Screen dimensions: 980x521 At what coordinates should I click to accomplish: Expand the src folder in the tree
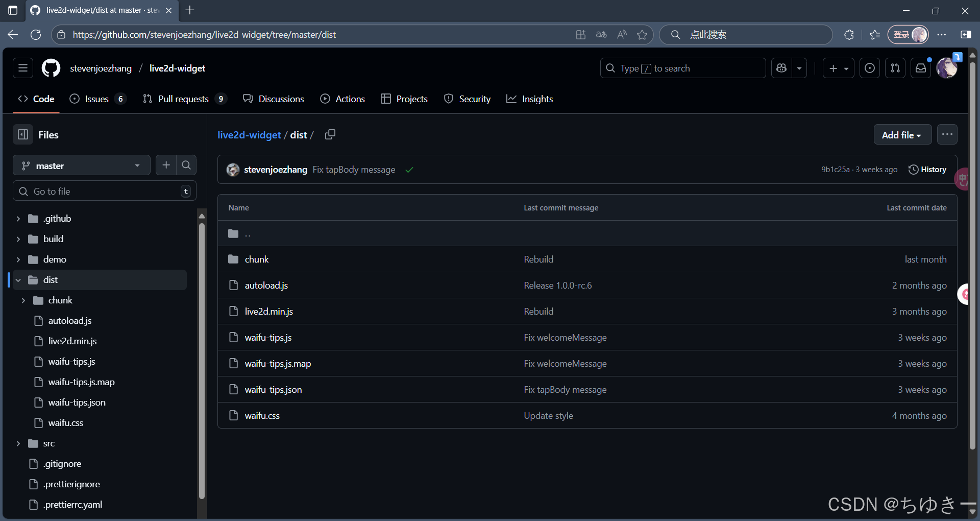(18, 443)
